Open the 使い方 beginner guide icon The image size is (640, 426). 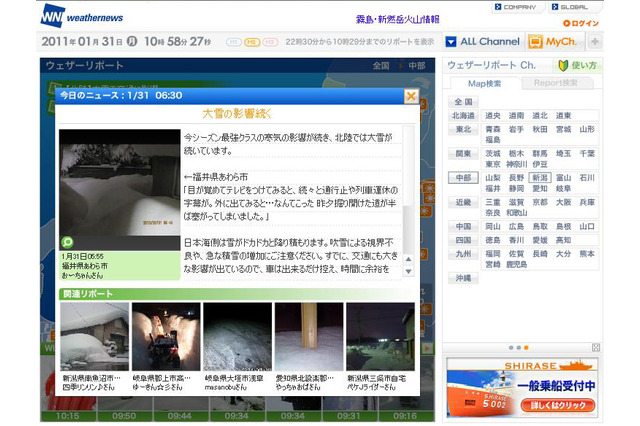(x=580, y=65)
